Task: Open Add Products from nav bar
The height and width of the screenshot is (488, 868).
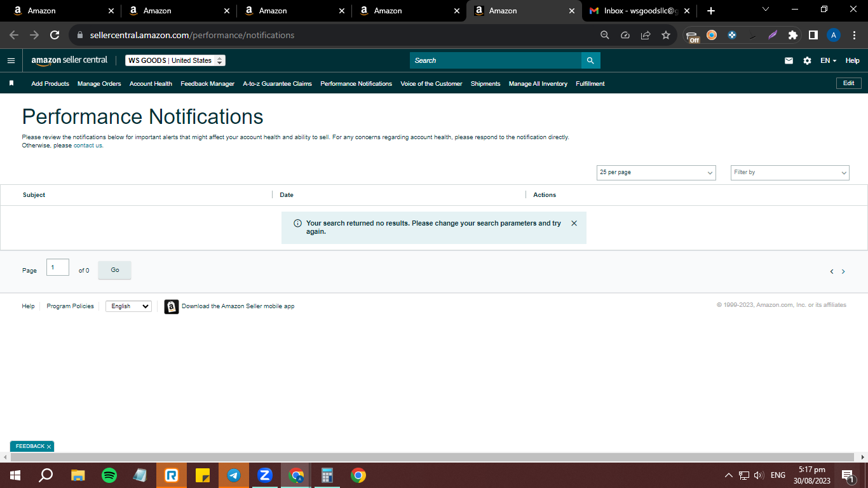Action: pos(50,83)
